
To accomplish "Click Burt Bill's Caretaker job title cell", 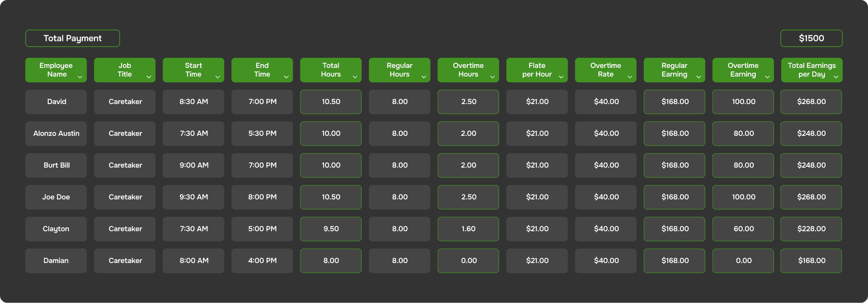I will point(125,165).
